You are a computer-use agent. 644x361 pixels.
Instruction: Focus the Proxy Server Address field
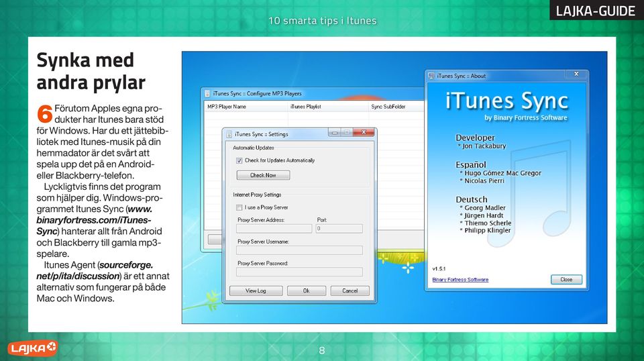[274, 229]
